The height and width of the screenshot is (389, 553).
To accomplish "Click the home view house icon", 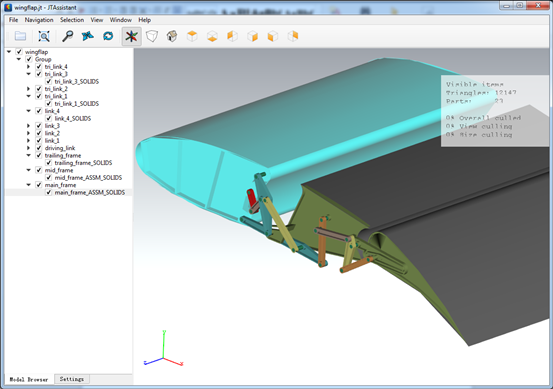I will point(172,36).
